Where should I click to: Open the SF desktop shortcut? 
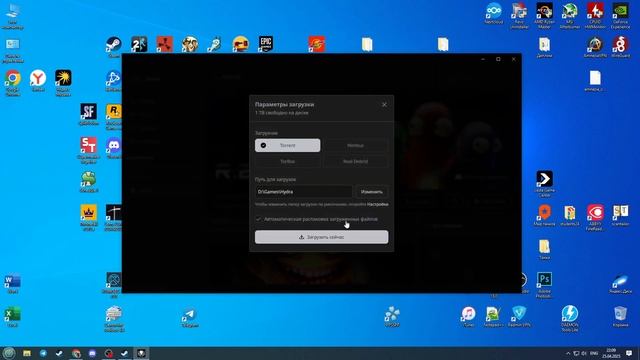(89, 114)
